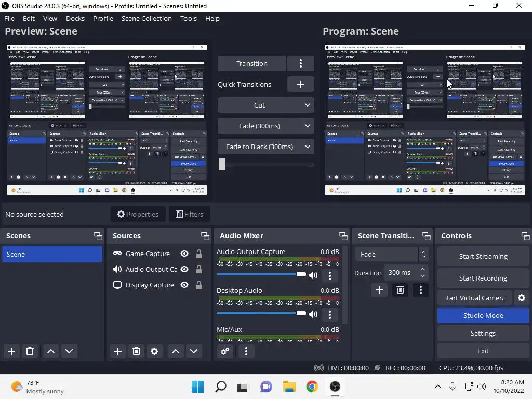
Task: Pop out the Scenes dock
Action: point(98,235)
